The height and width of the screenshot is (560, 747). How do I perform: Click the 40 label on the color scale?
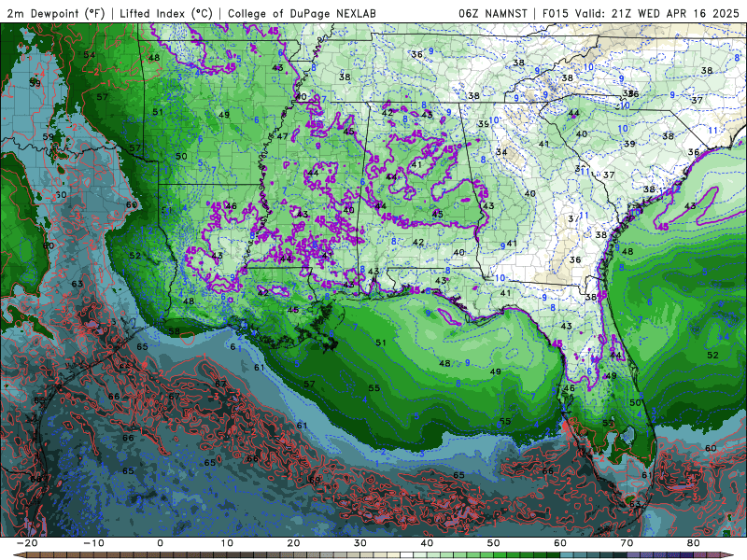point(427,543)
